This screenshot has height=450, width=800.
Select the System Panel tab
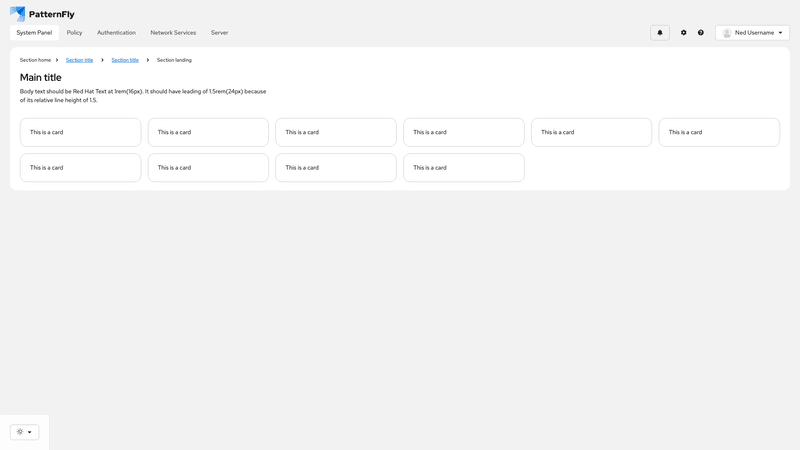[34, 33]
